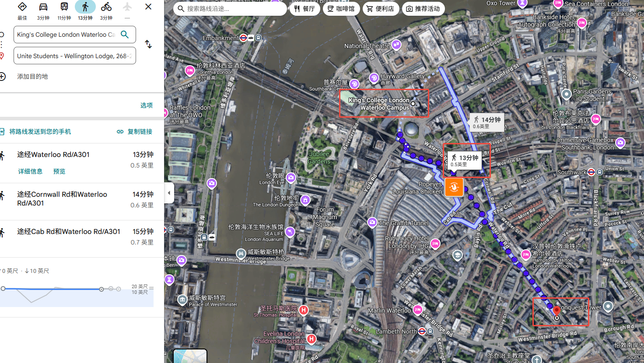The image size is (644, 363).
Task: Collapse the side panel with arrow
Action: (x=169, y=193)
